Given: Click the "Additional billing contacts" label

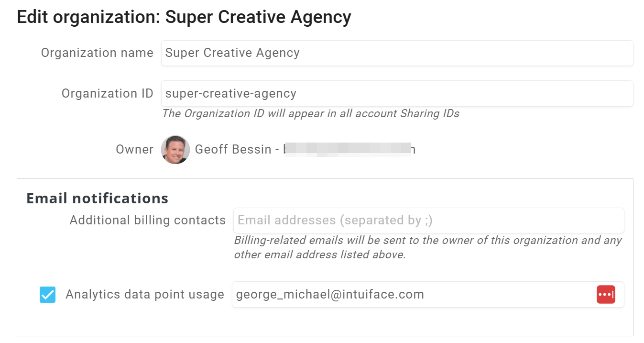Looking at the screenshot, I should click(147, 221).
